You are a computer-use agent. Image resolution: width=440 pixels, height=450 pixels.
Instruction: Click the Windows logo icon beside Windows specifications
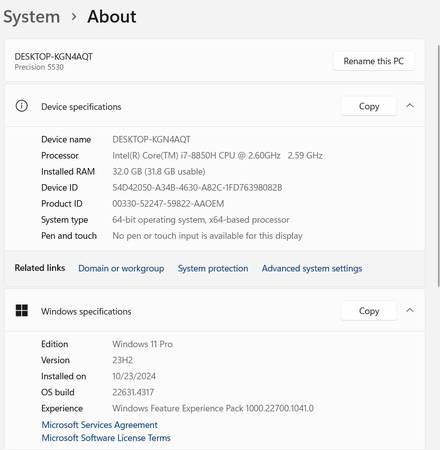click(22, 310)
